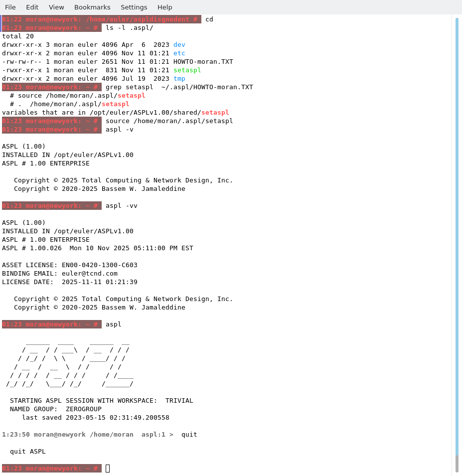The height and width of the screenshot is (476, 462).
Task: Click the blue tmp directory name
Action: [179, 79]
